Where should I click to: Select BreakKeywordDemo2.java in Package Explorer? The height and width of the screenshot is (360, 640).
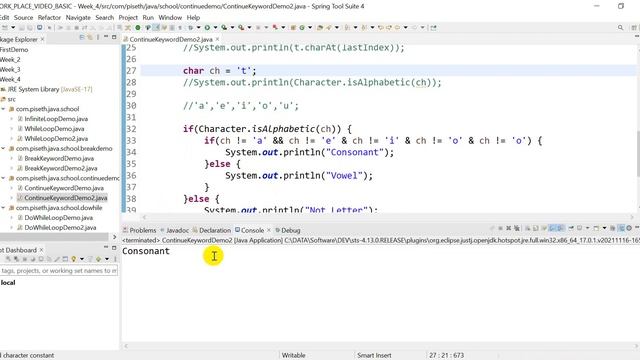coord(61,168)
